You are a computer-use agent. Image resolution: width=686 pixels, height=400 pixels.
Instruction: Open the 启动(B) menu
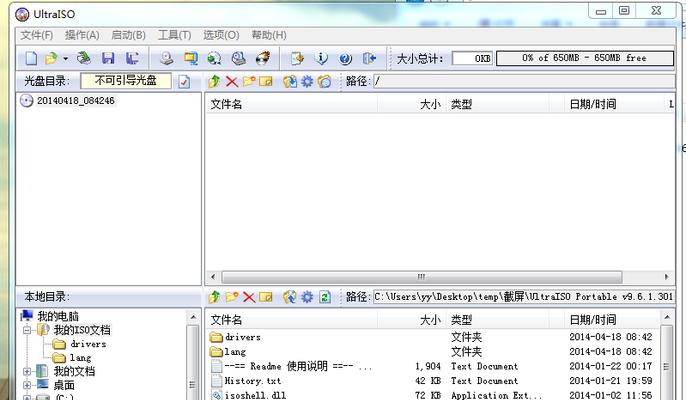pyautogui.click(x=128, y=35)
